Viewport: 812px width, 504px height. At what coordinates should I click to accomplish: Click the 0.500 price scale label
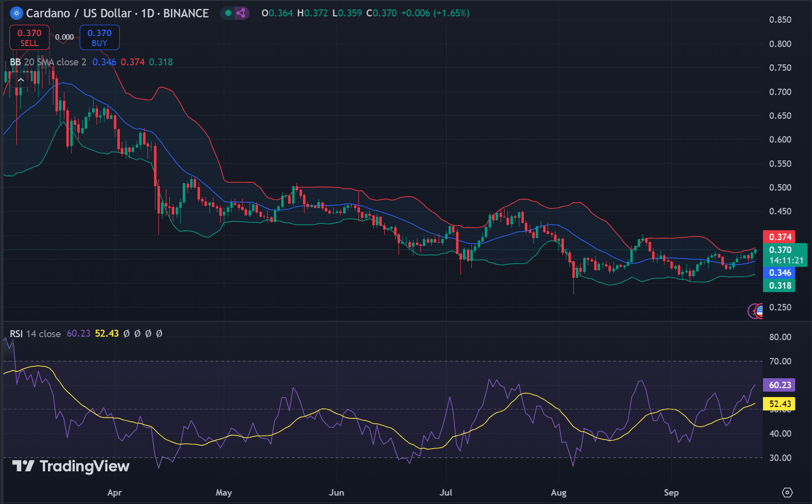click(x=780, y=188)
